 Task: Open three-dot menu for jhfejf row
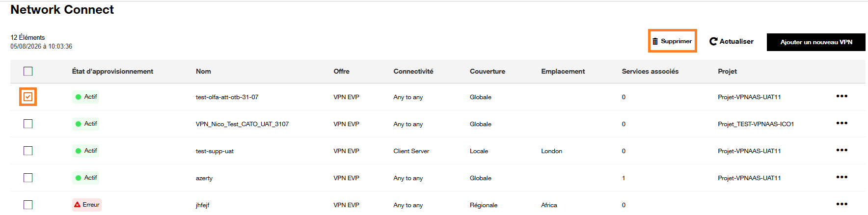point(841,204)
